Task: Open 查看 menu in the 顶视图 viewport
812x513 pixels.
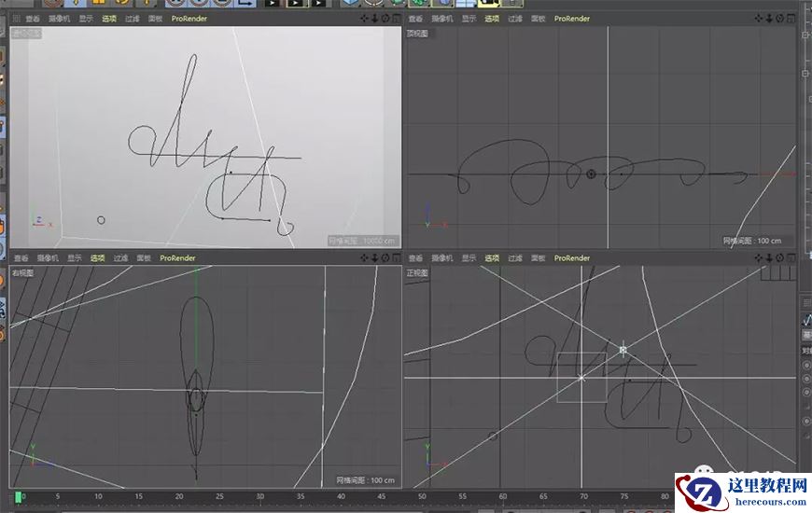Action: 415,19
